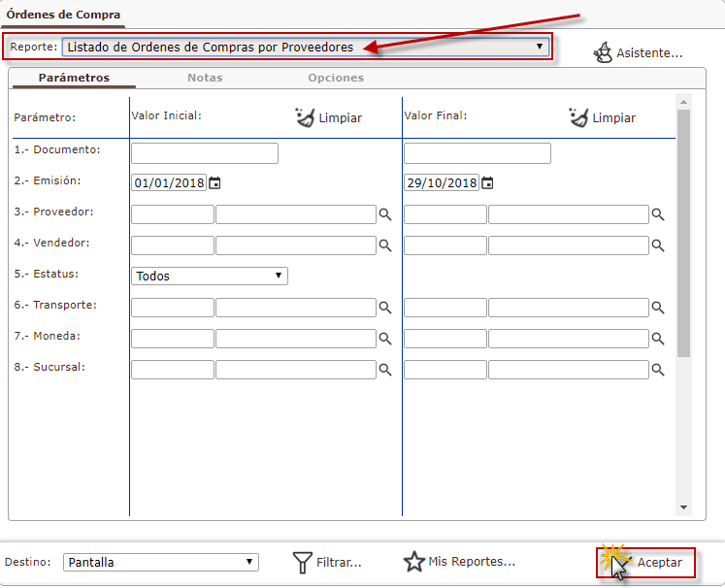The image size is (725, 588).
Task: Search final Vendedor with magnifier icon
Action: pos(658,245)
